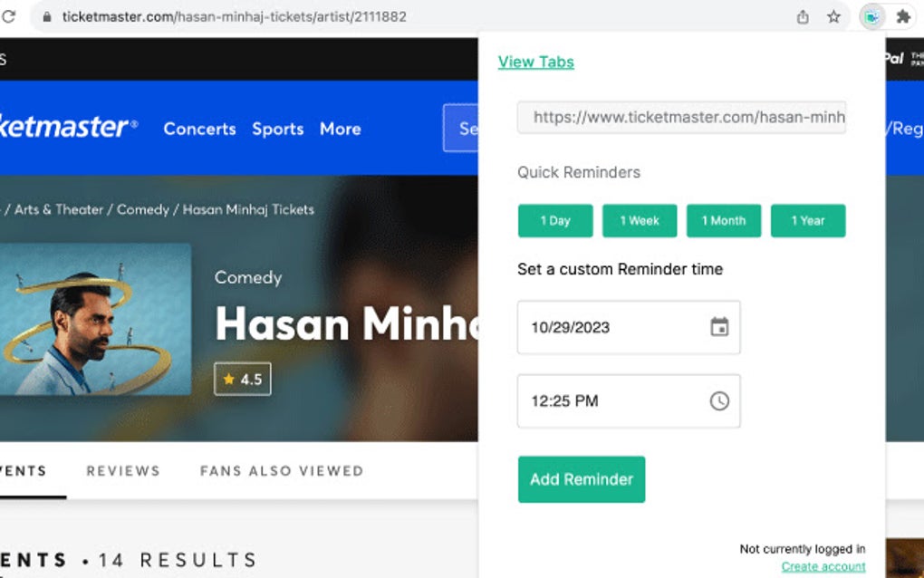Screen dimensions: 924x578
Task: Open the 10/29/2023 date picker field
Action: (598, 328)
